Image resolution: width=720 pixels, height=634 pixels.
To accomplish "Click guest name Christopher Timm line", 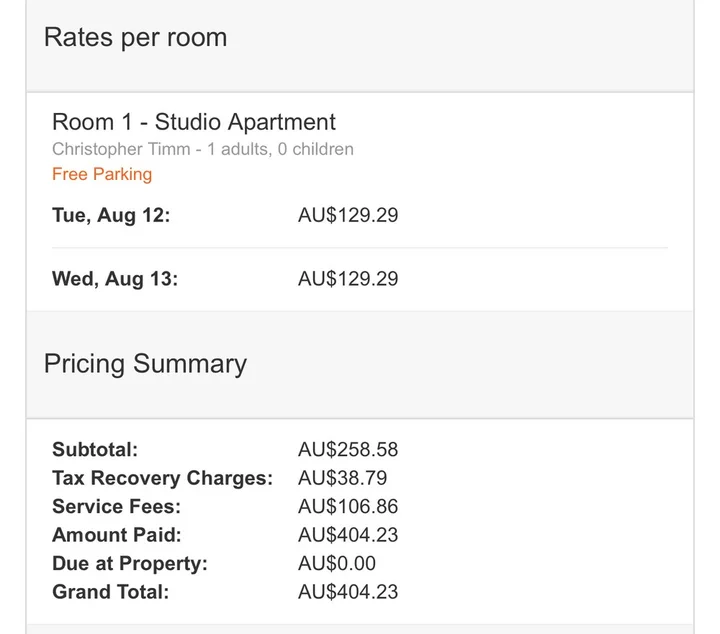I will click(x=202, y=149).
